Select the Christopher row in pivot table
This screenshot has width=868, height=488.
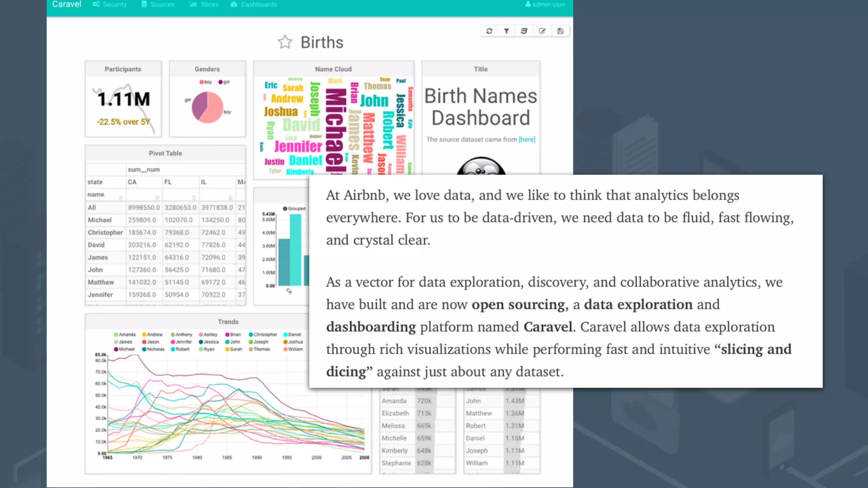pyautogui.click(x=165, y=233)
